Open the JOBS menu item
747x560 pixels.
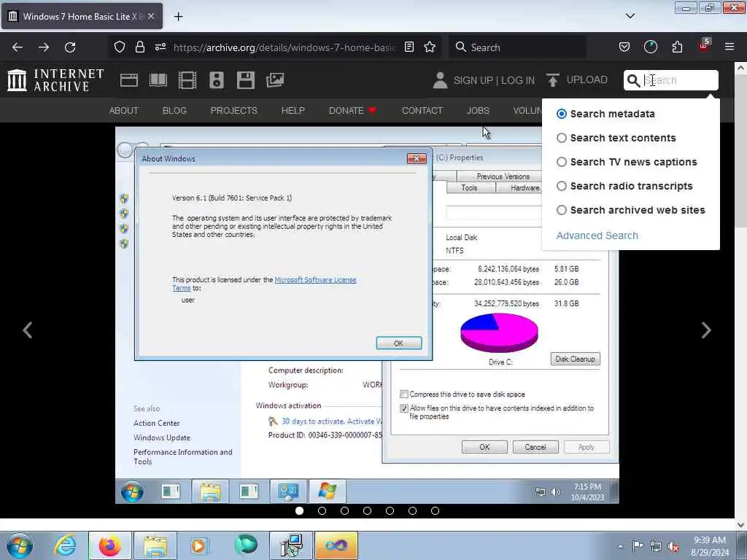pos(478,111)
